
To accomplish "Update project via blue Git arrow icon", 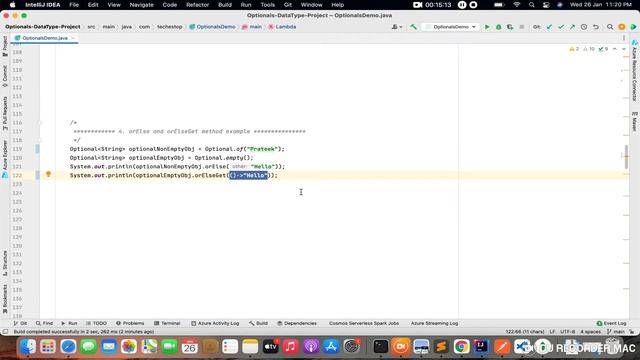I will pos(549,27).
